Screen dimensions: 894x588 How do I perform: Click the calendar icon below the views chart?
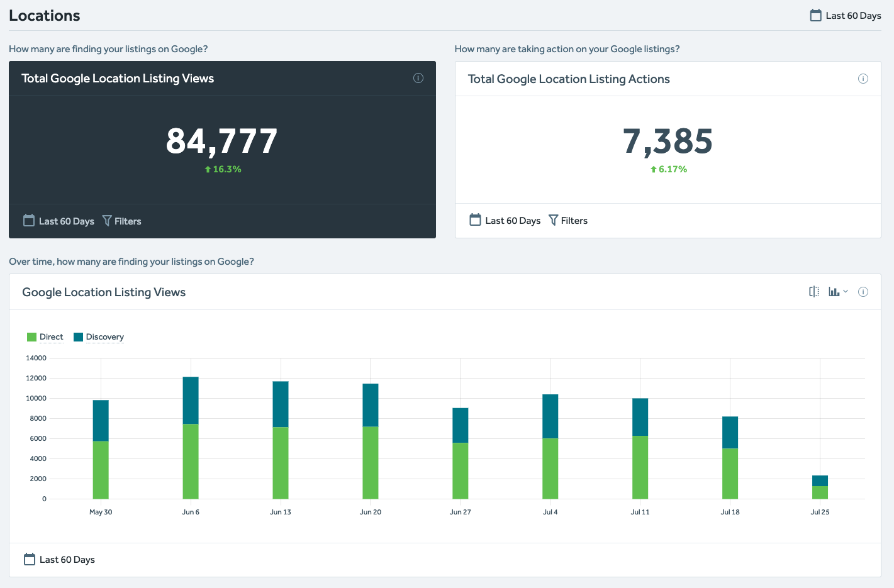[x=28, y=558]
